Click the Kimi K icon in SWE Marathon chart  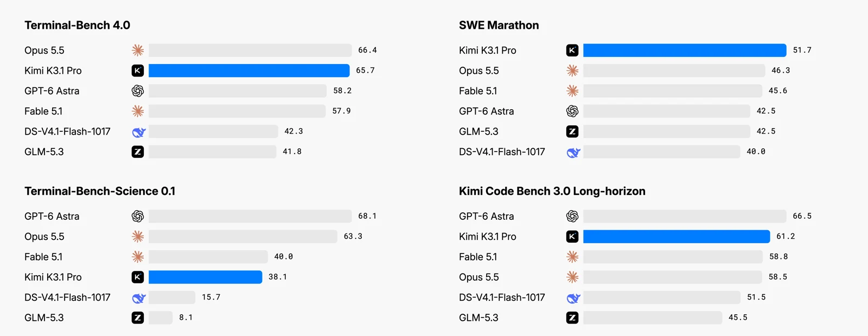pyautogui.click(x=572, y=50)
